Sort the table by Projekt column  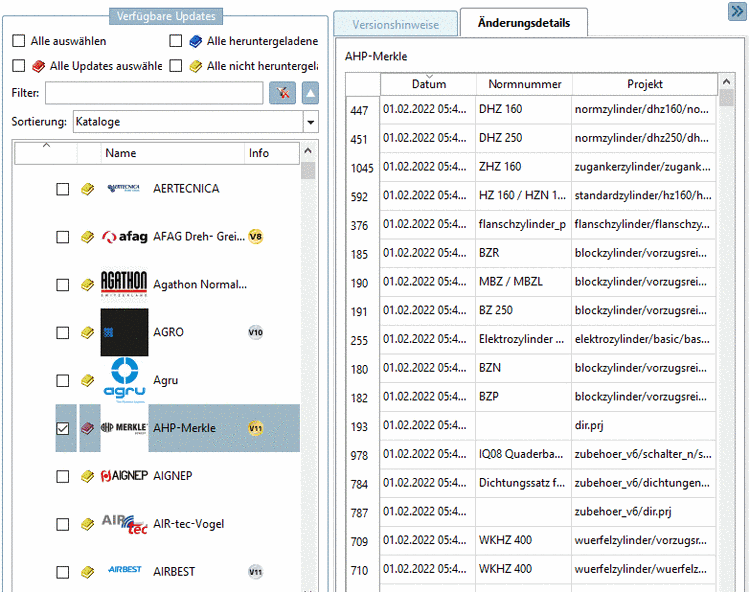click(645, 84)
